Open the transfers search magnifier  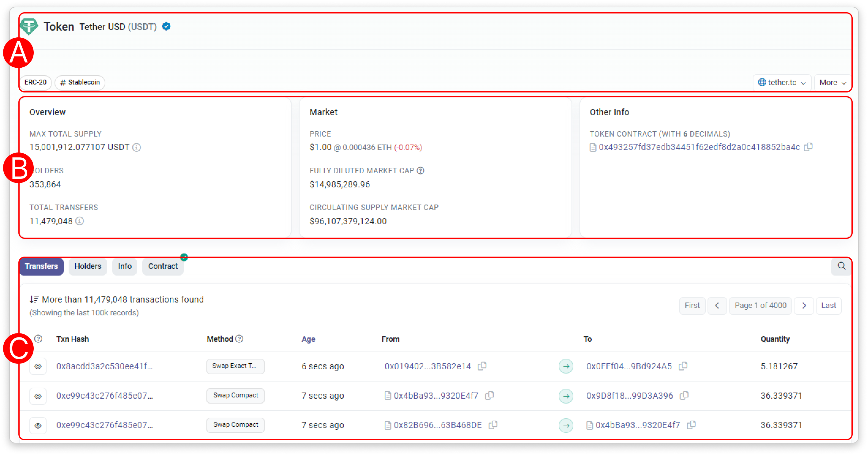pyautogui.click(x=841, y=266)
